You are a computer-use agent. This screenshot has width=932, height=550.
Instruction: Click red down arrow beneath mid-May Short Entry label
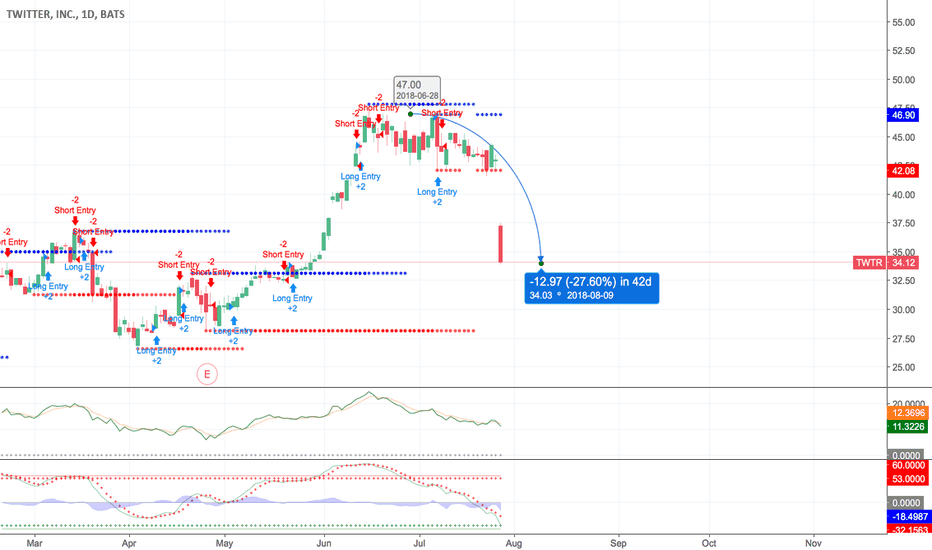pyautogui.click(x=284, y=265)
